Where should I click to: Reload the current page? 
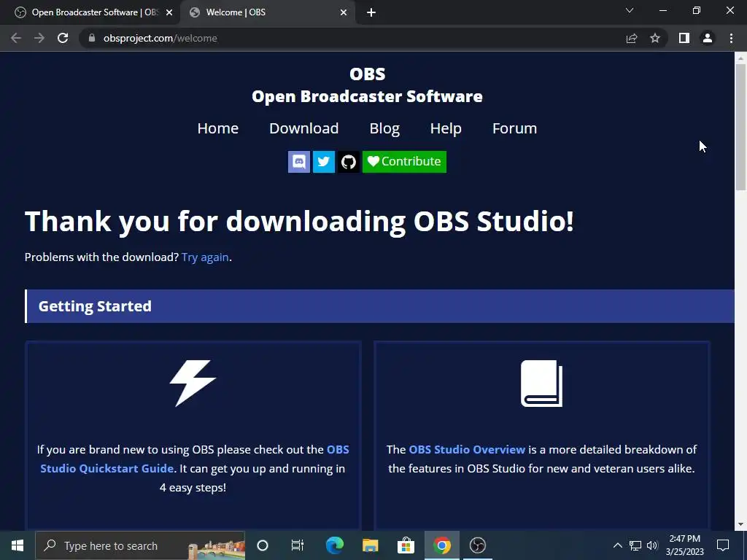coord(63,38)
